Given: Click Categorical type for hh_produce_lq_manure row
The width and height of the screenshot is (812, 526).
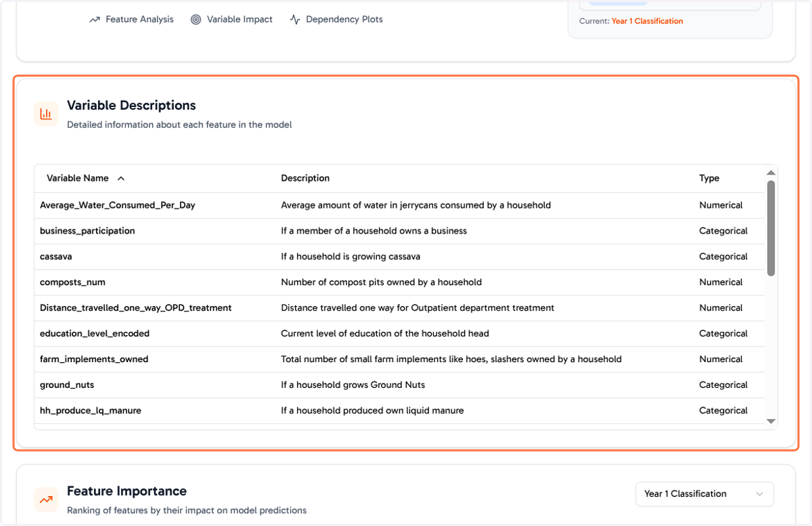Looking at the screenshot, I should click(723, 411).
